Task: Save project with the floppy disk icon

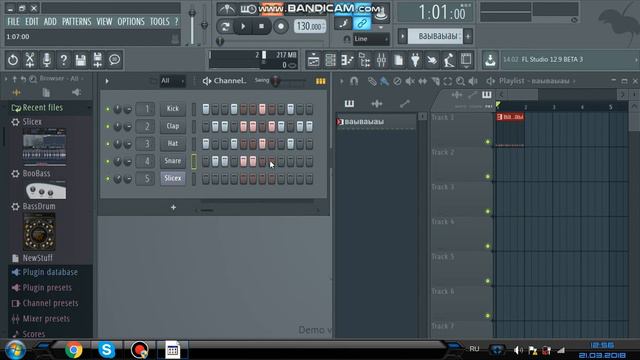Action: pyautogui.click(x=80, y=60)
